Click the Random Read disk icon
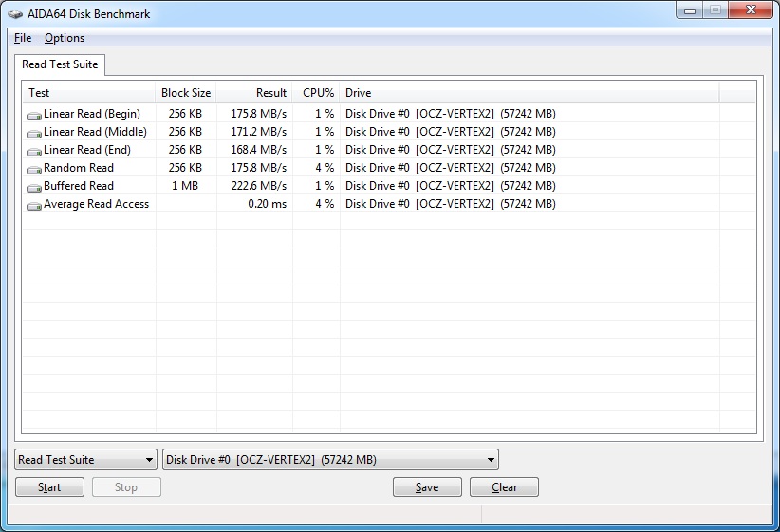 coord(34,169)
